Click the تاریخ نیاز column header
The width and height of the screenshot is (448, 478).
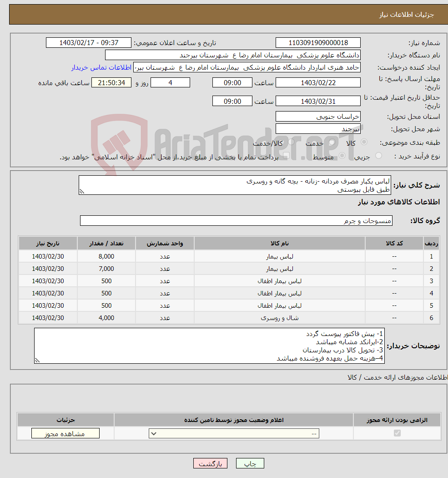pos(48,243)
